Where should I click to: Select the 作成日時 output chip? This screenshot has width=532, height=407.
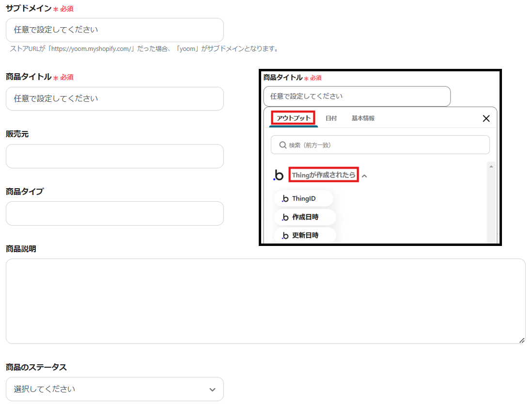(x=305, y=217)
